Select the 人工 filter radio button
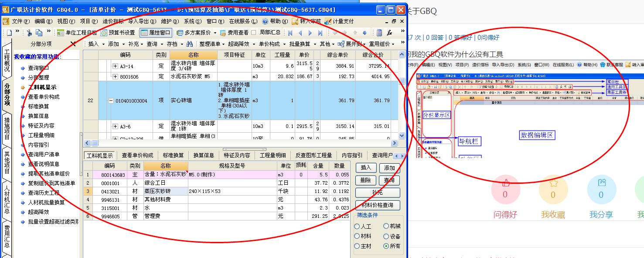Screen dimensions: 644x258 pyautogui.click(x=358, y=227)
